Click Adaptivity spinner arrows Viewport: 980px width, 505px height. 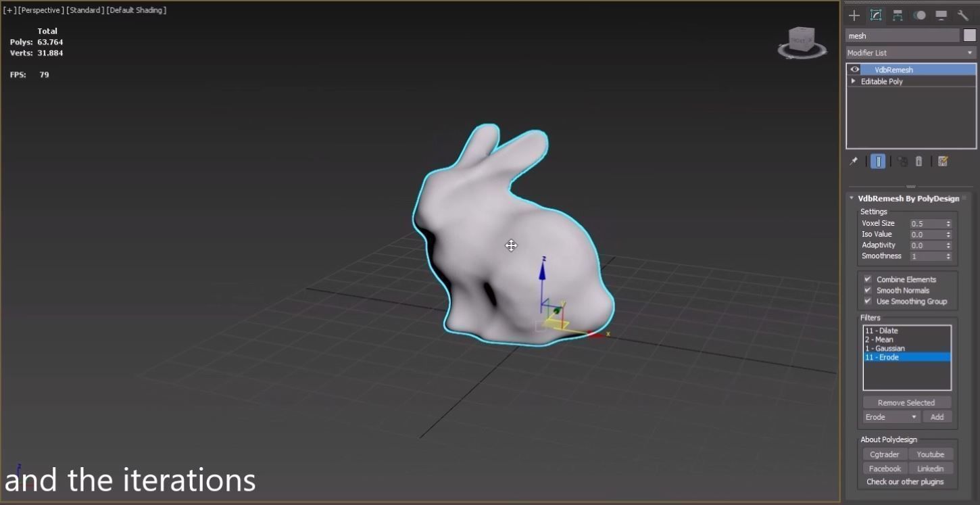coord(948,245)
